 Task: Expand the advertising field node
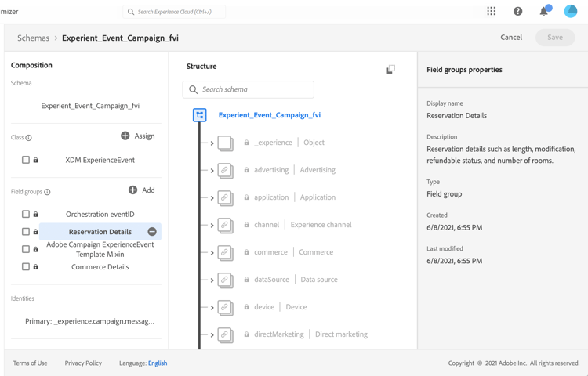pos(212,170)
